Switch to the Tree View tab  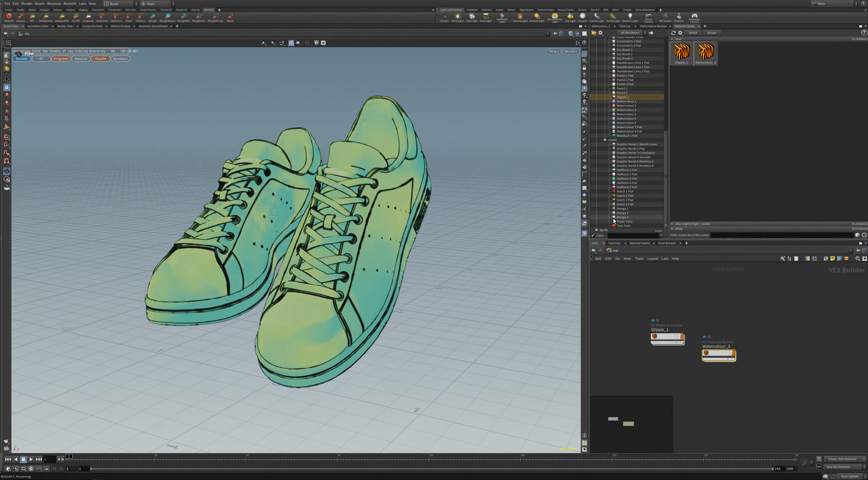[x=616, y=243]
